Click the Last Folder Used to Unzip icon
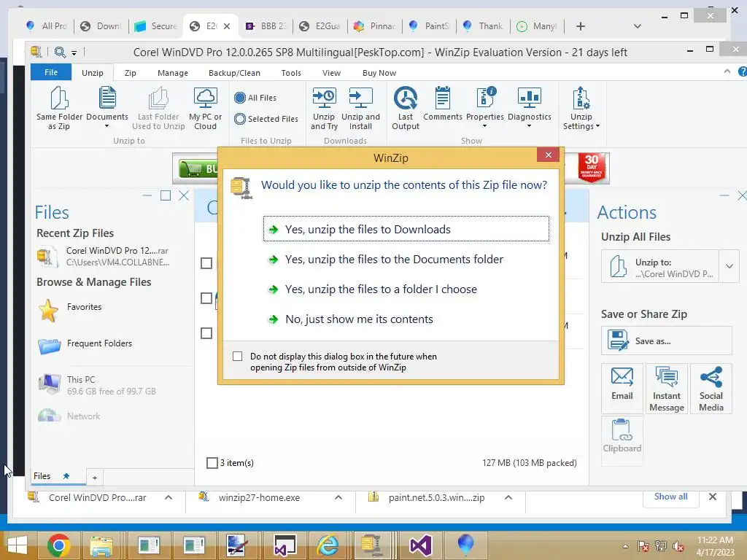This screenshot has width=747, height=560. click(158, 98)
